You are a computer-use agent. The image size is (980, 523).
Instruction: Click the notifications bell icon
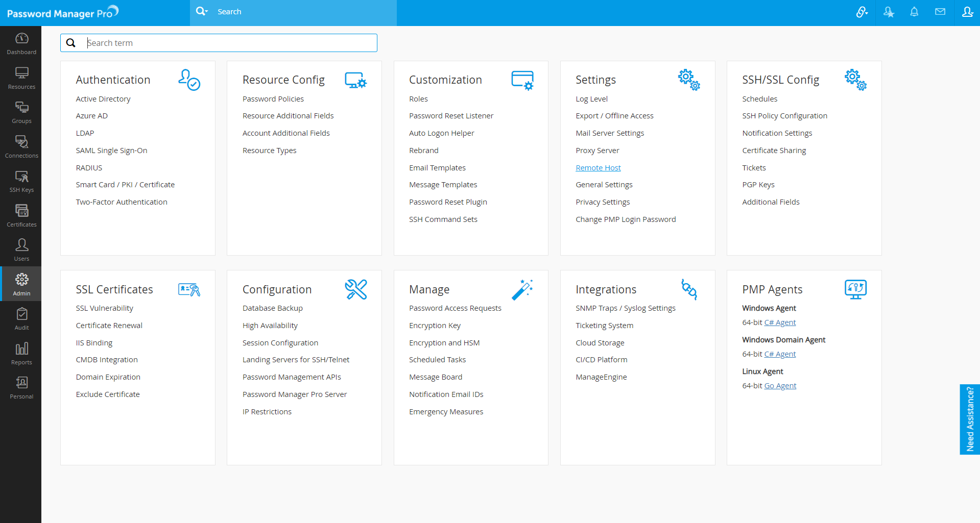(914, 12)
